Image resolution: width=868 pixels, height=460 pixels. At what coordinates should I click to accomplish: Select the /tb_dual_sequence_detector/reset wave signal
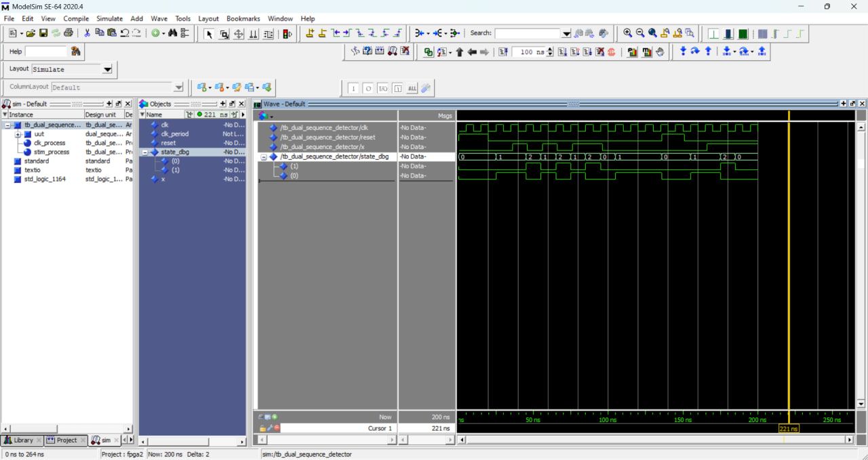[x=328, y=138]
